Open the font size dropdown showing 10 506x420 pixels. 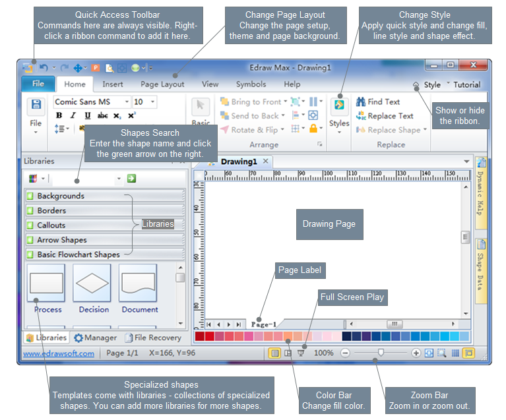coord(152,102)
